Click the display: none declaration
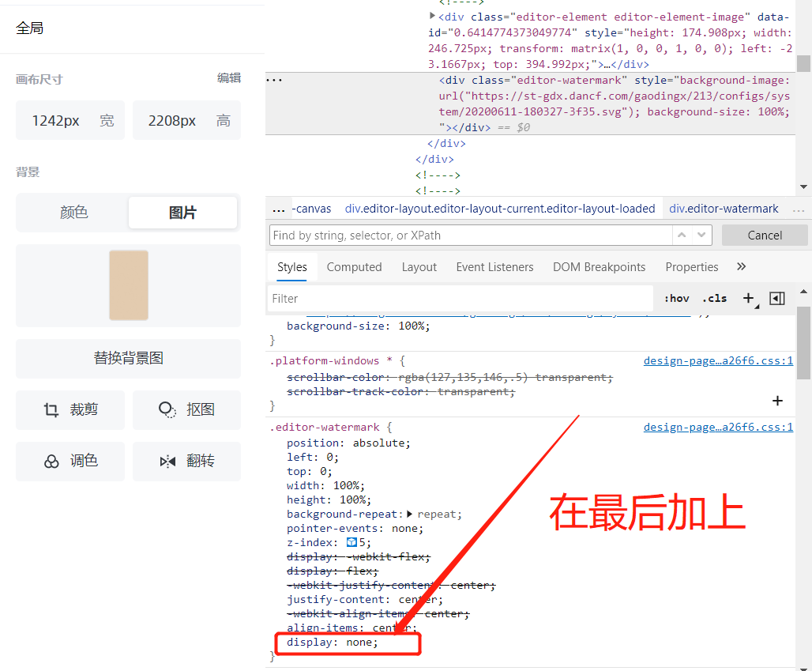Screen dimensions: 812x671 click(333, 642)
